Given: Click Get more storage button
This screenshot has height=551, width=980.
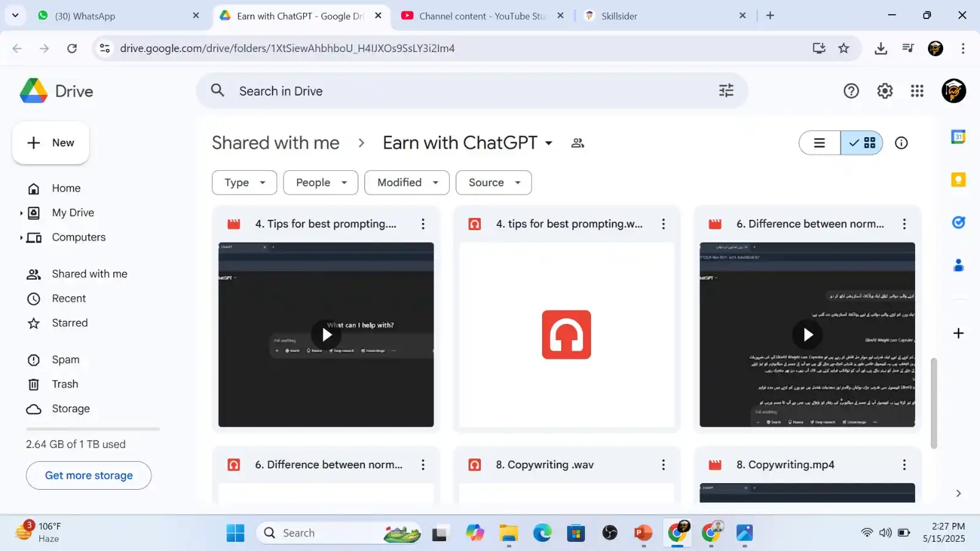Looking at the screenshot, I should coord(89,476).
